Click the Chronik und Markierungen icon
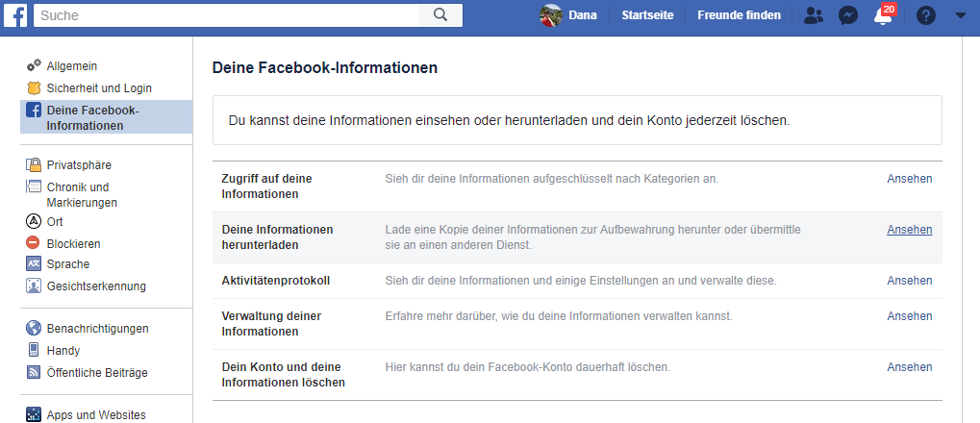Screen dimensions: 980x423 click(33, 187)
